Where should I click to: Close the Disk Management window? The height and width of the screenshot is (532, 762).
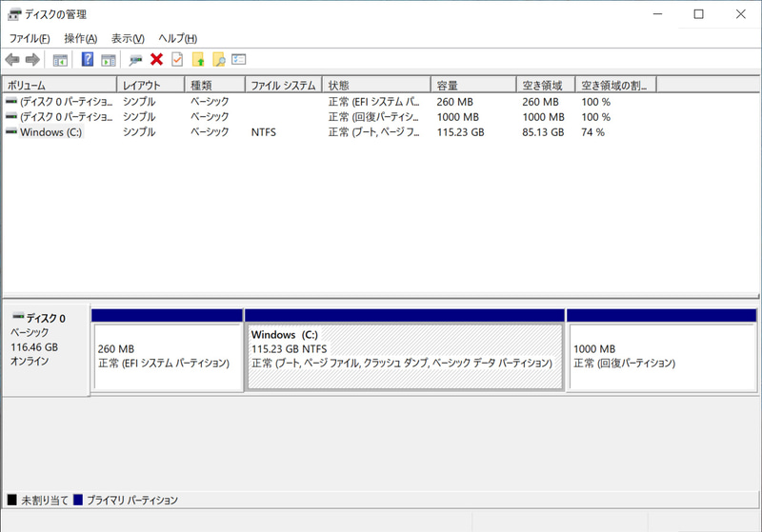[x=740, y=14]
